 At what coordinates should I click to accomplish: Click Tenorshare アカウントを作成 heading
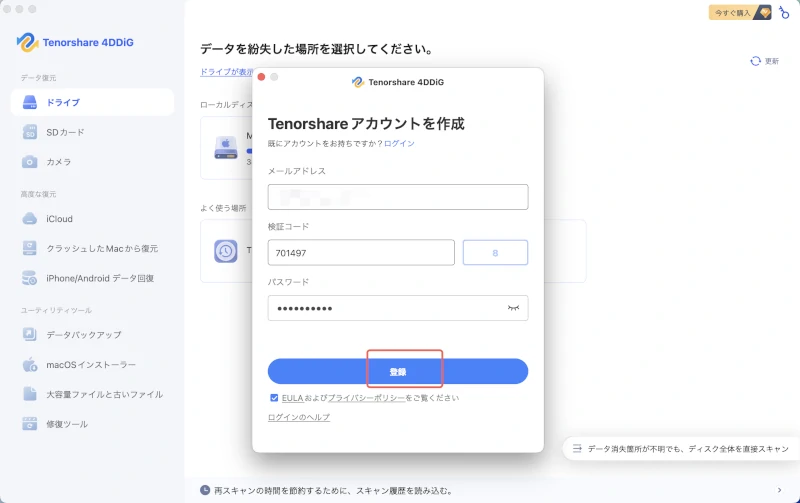point(366,123)
